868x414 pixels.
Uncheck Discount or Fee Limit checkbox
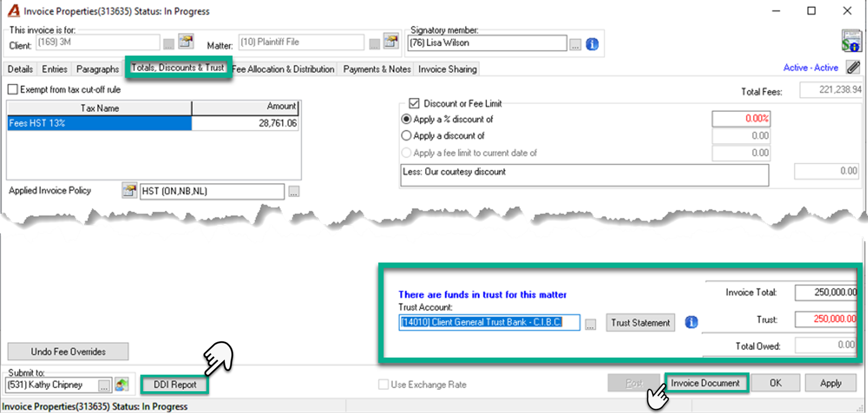(414, 103)
